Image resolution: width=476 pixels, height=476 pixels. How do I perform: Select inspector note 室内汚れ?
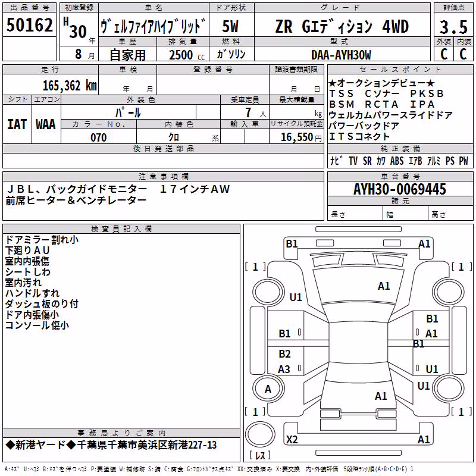[23, 282]
